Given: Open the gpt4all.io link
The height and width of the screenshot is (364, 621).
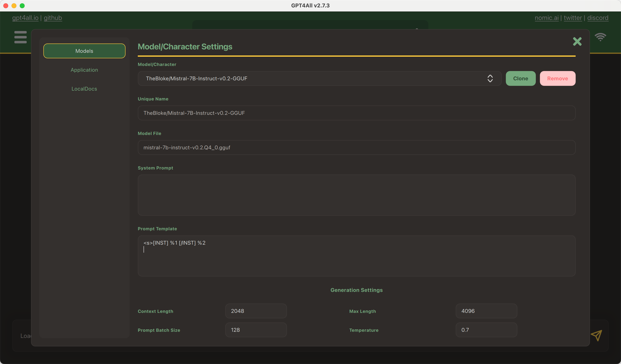Looking at the screenshot, I should 25,18.
